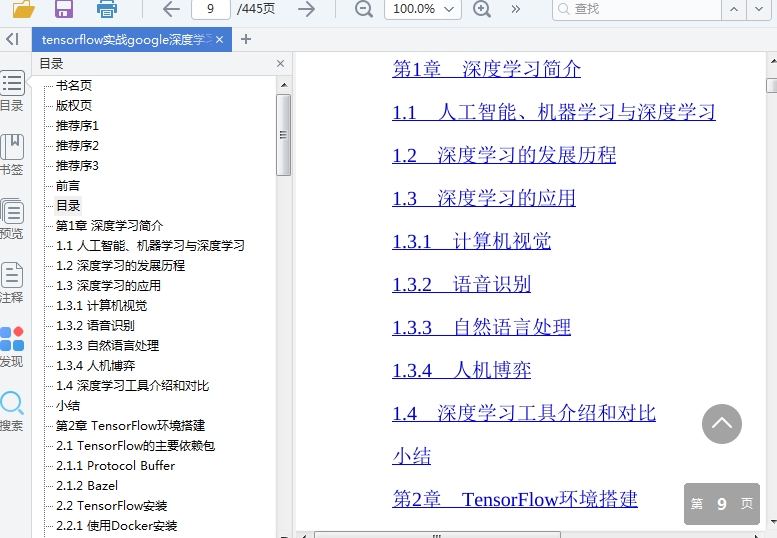Follow the 1.3 深度学习的应用 page link
The height and width of the screenshot is (538, 777).
484,198
